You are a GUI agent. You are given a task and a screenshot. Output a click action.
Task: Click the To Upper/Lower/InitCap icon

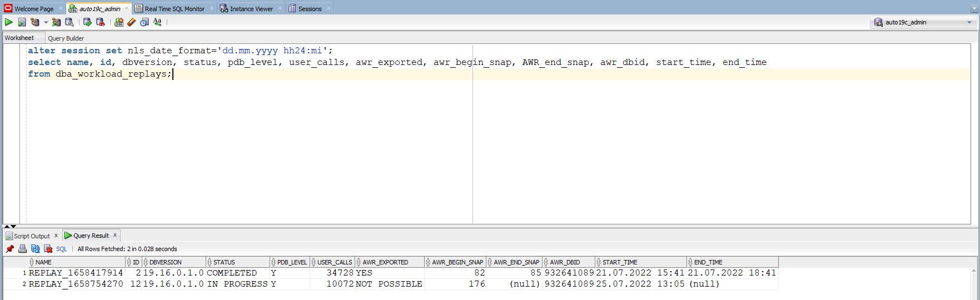coord(157,22)
